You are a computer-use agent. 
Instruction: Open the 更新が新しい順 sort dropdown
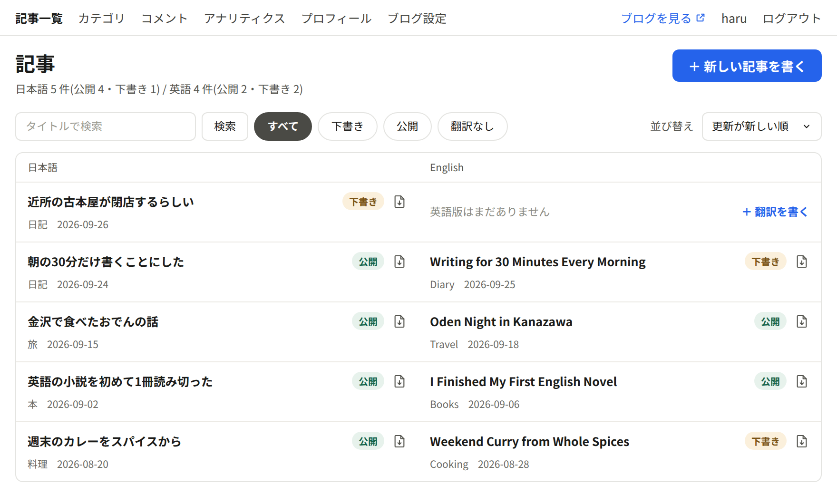coord(761,126)
